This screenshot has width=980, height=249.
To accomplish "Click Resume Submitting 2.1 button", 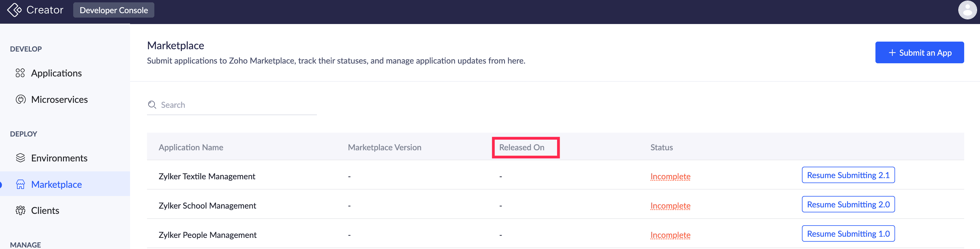I will 848,175.
